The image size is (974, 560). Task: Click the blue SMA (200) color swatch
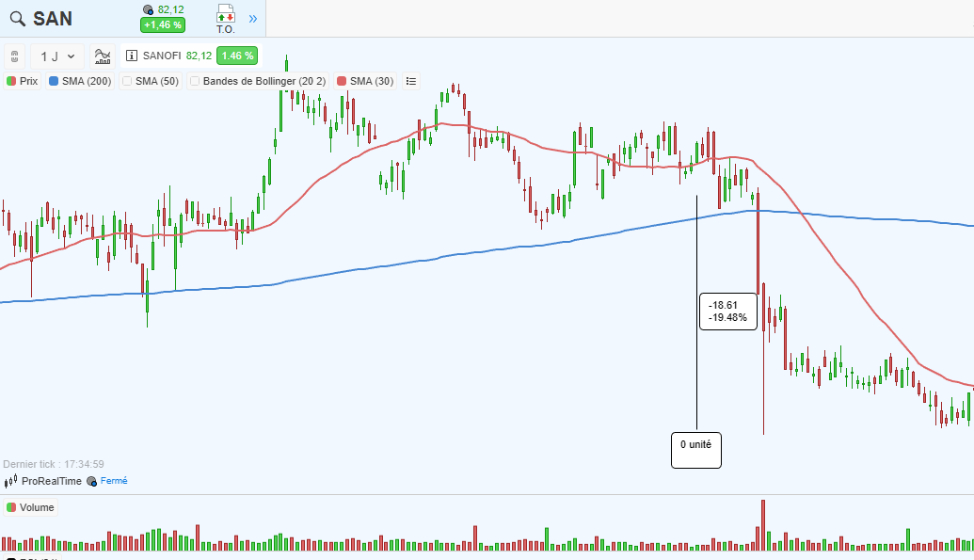pos(54,81)
